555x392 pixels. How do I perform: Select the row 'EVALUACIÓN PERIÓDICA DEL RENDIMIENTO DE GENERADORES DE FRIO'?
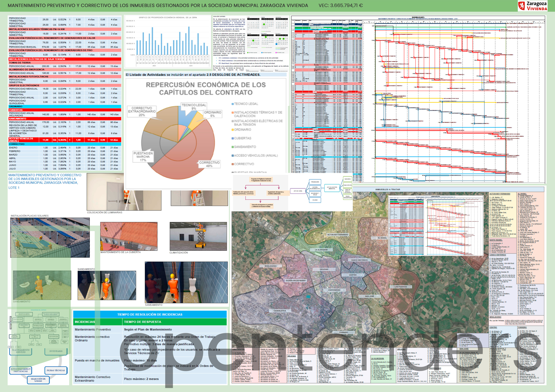tap(65, 50)
